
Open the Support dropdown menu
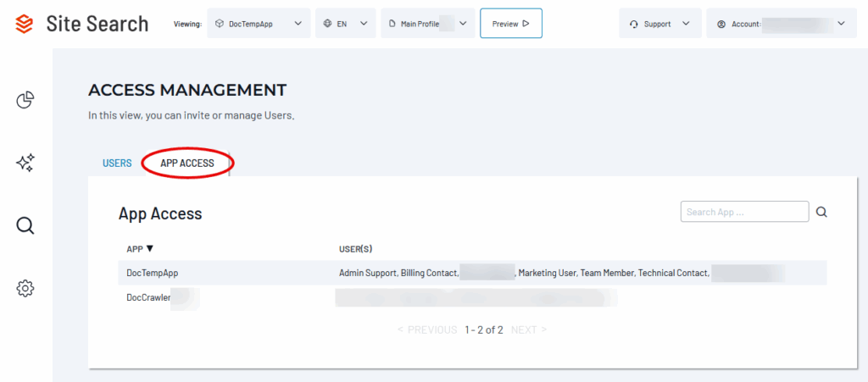(659, 24)
